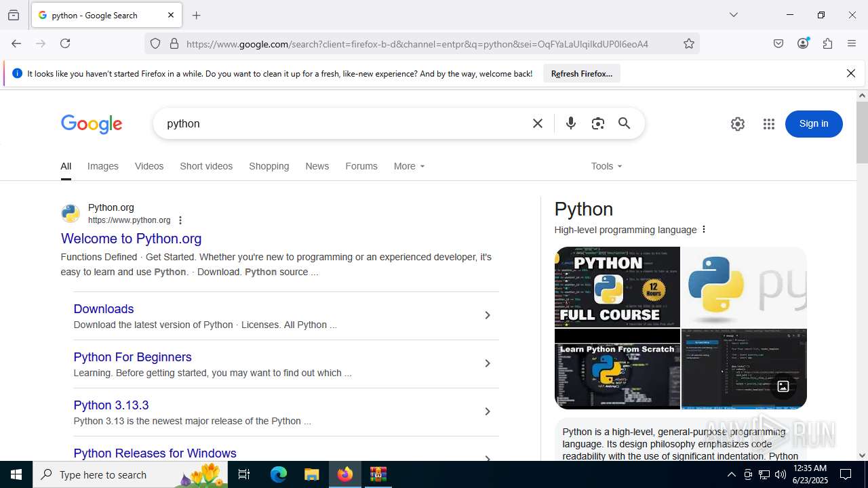The width and height of the screenshot is (868, 488).
Task: Open the Downloads sitelink
Action: click(104, 309)
